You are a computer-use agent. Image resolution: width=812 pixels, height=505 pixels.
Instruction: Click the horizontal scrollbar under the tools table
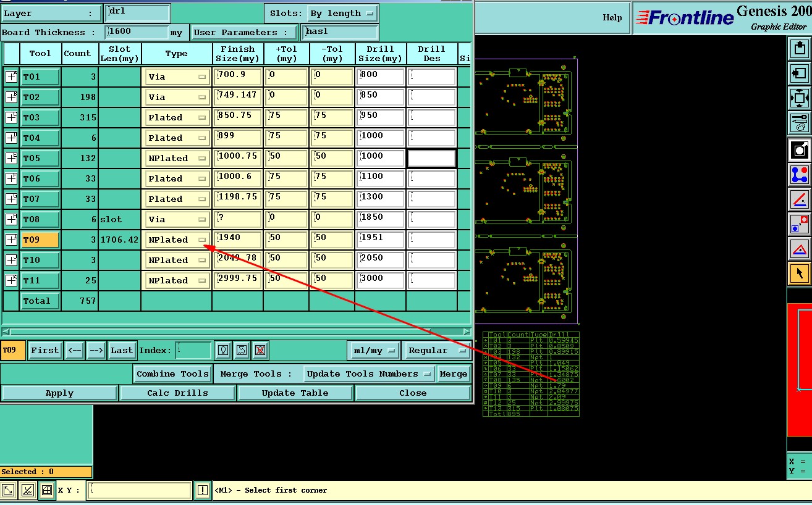coord(237,332)
